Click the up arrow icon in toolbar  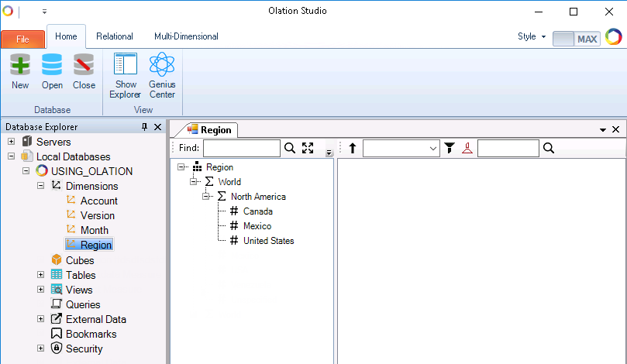(x=353, y=148)
